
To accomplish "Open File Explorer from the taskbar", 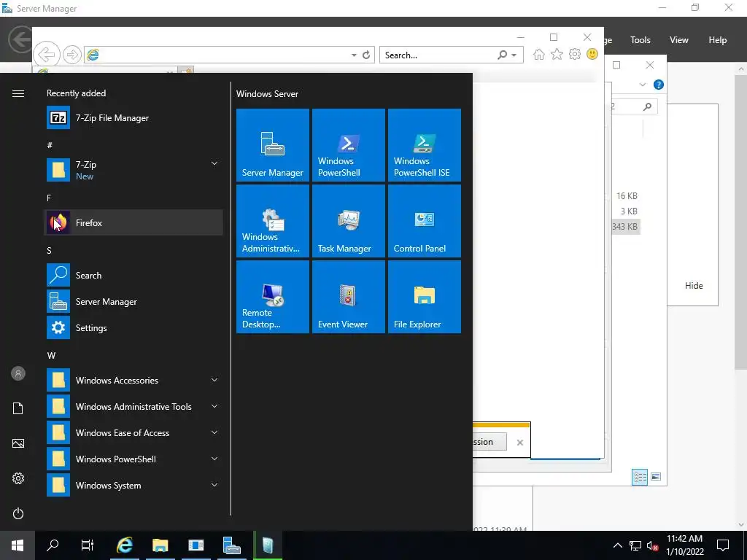I will 160,545.
